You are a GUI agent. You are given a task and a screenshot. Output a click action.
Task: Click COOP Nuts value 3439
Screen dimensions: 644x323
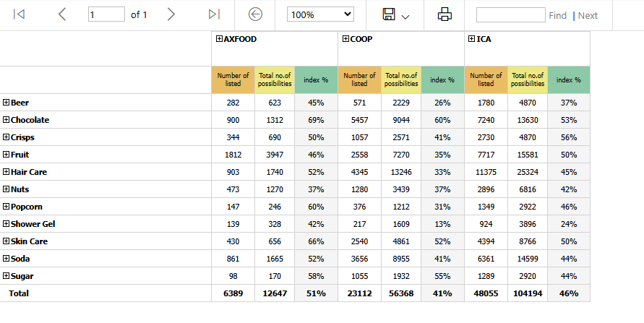tap(401, 189)
